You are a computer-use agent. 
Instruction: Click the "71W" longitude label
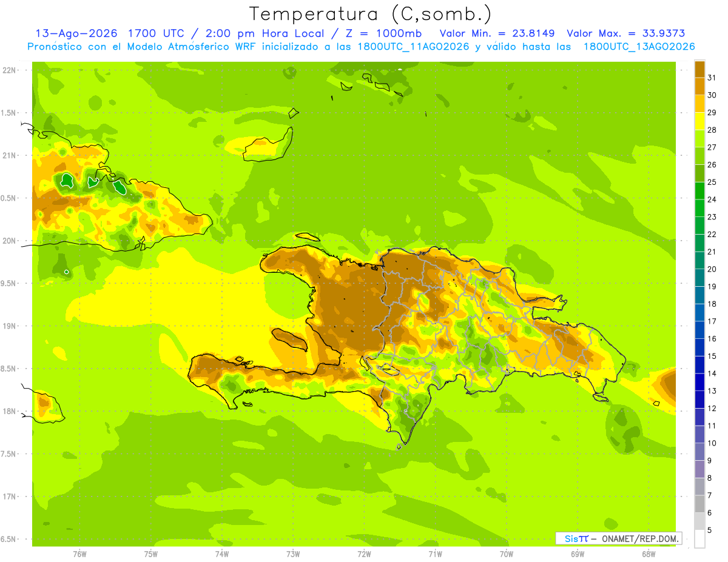(x=435, y=554)
